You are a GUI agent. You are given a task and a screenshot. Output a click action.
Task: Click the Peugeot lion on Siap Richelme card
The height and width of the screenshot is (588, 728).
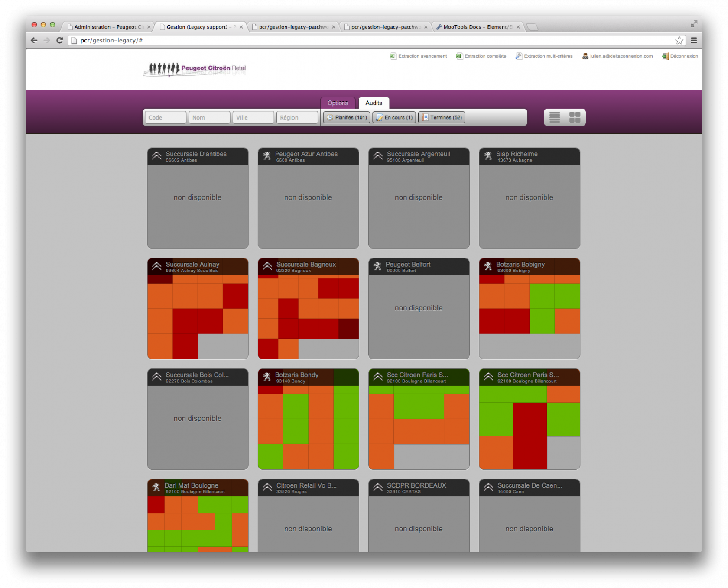[x=488, y=156]
